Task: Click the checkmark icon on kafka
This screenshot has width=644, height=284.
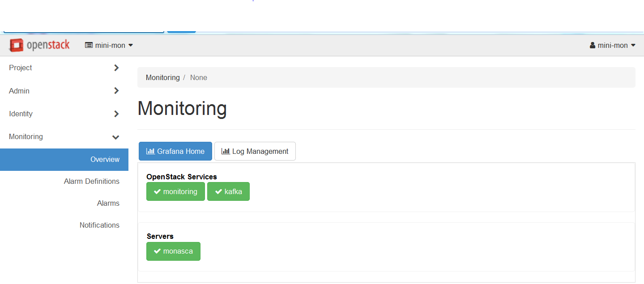Action: pos(218,191)
